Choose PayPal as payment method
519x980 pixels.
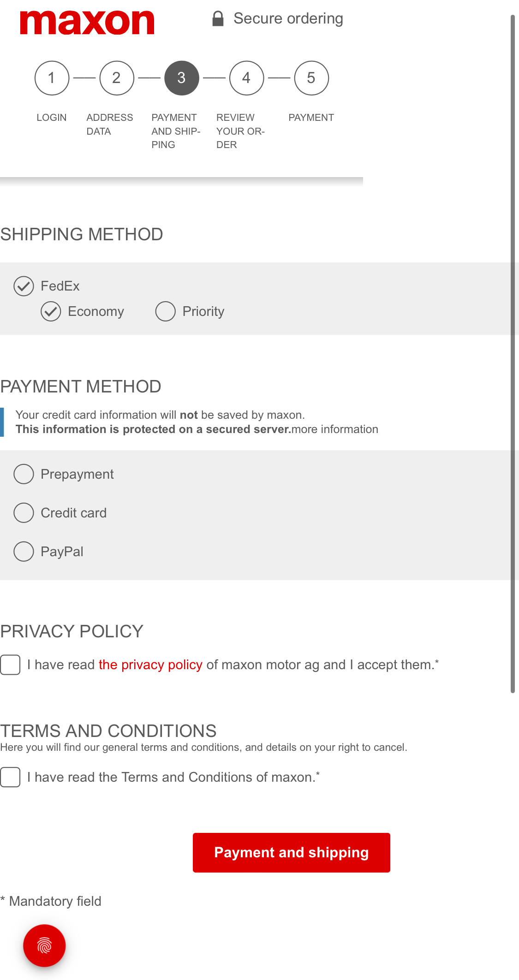(23, 551)
